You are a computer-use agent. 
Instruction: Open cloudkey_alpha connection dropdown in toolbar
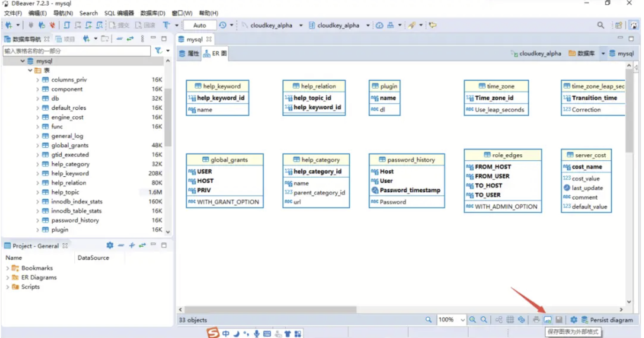301,25
